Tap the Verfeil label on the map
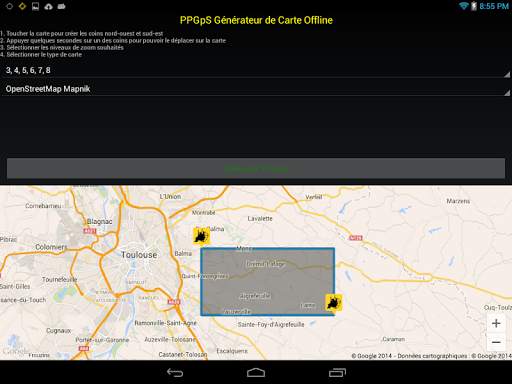 coord(314,197)
